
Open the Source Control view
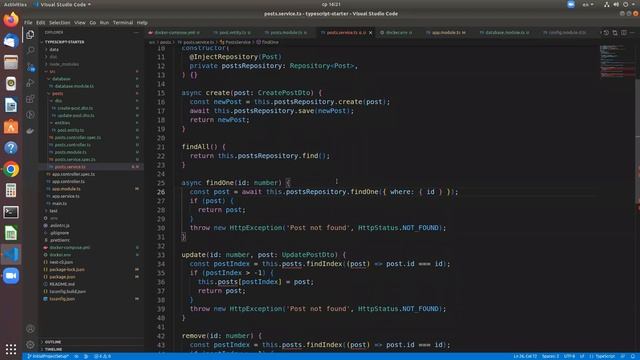pos(30,67)
